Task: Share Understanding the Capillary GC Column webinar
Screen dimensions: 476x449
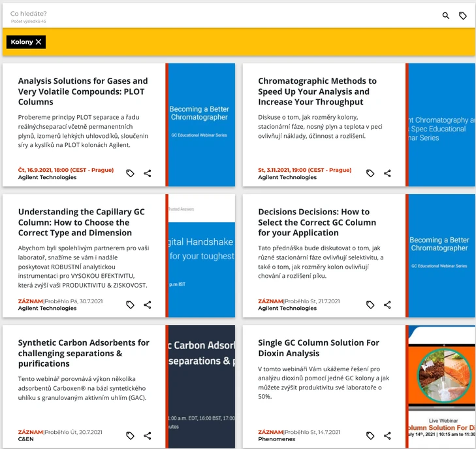Action: [x=148, y=305]
